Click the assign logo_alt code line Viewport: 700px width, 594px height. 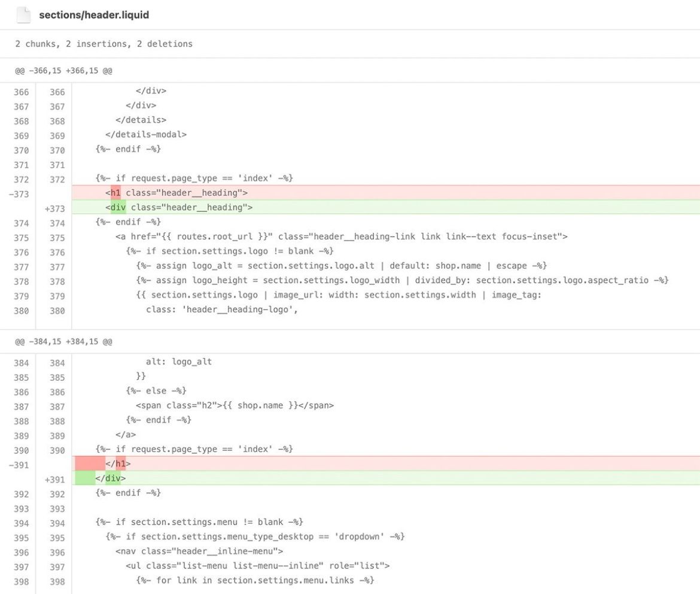341,265
